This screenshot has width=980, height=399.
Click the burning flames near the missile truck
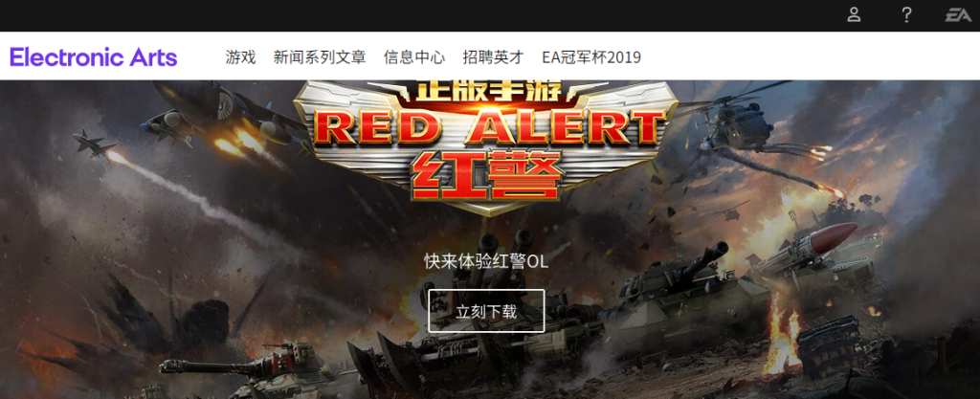[785, 334]
